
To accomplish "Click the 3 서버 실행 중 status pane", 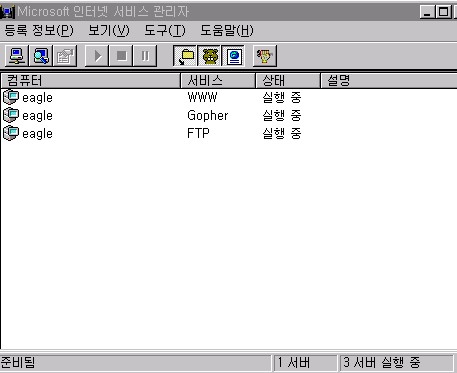I will [396, 363].
